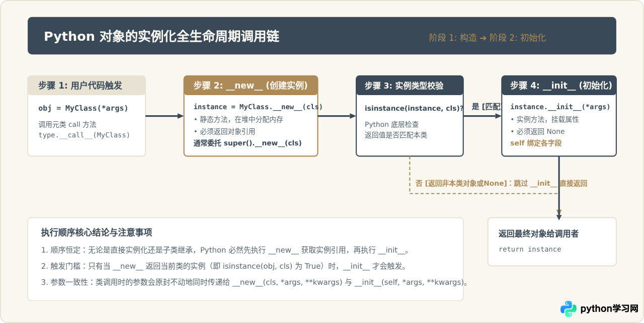
Task: Click the code 'instance = MyClass.__new__(cls)'
Action: click(258, 107)
